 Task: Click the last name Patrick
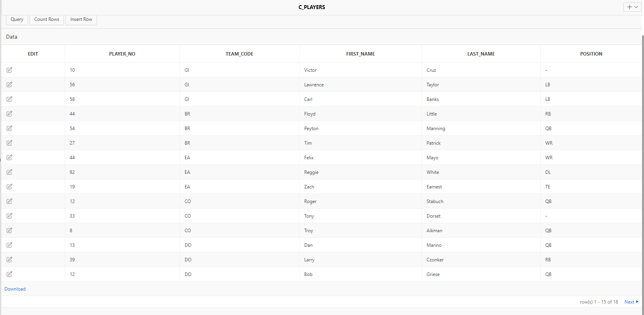point(434,143)
